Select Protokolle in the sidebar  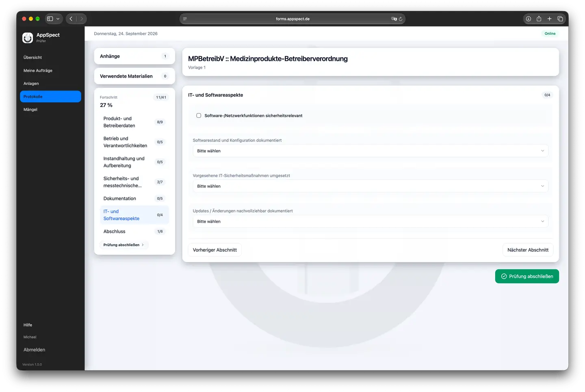[x=50, y=97]
